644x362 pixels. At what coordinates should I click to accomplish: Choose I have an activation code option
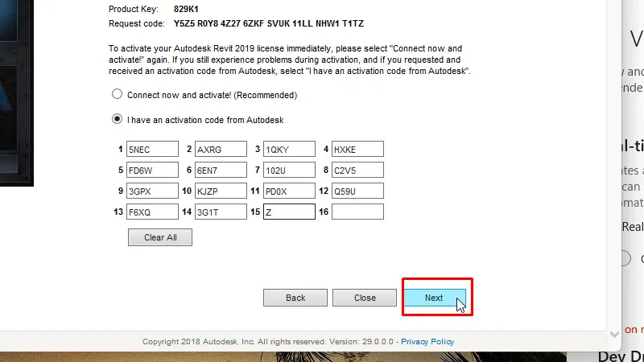(118, 120)
